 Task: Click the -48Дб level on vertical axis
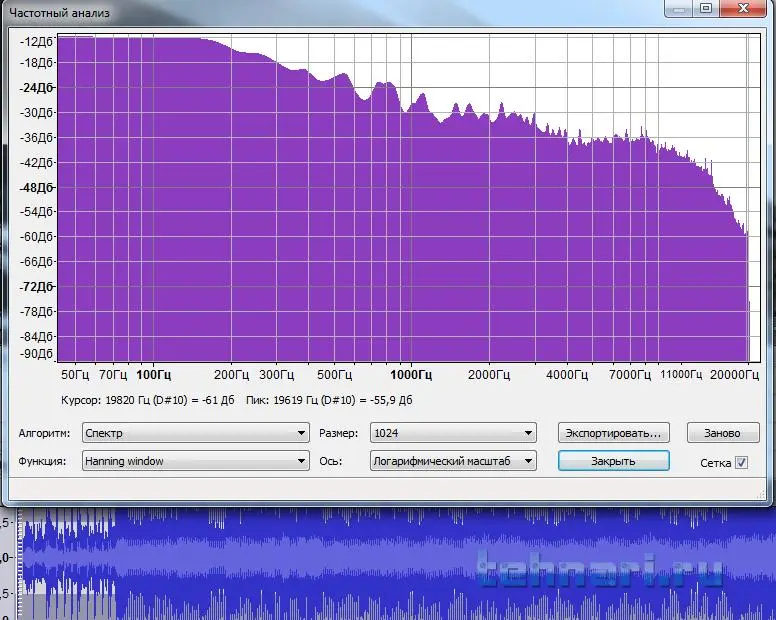[x=37, y=187]
